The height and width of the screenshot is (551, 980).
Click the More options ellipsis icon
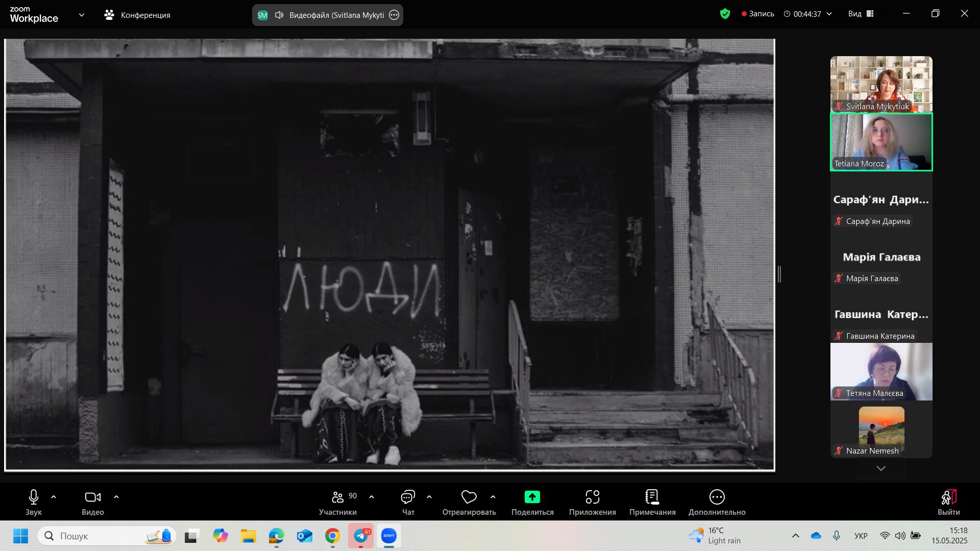[x=717, y=497]
